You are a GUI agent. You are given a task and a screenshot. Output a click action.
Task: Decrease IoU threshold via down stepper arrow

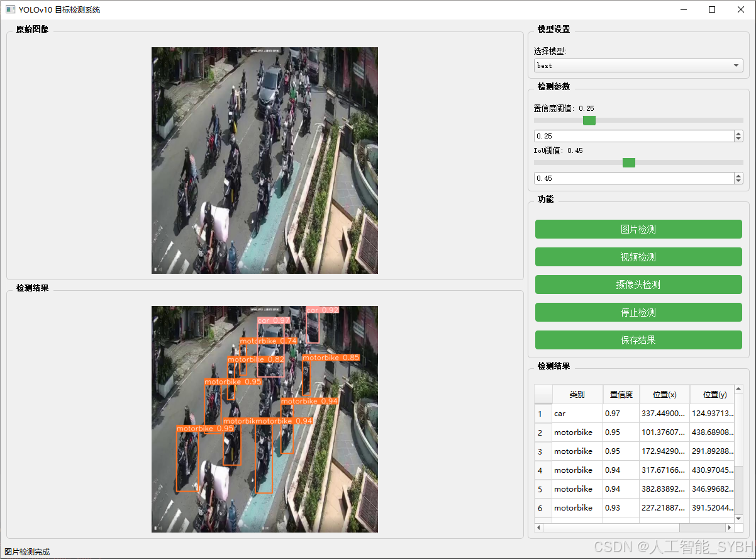(737, 181)
